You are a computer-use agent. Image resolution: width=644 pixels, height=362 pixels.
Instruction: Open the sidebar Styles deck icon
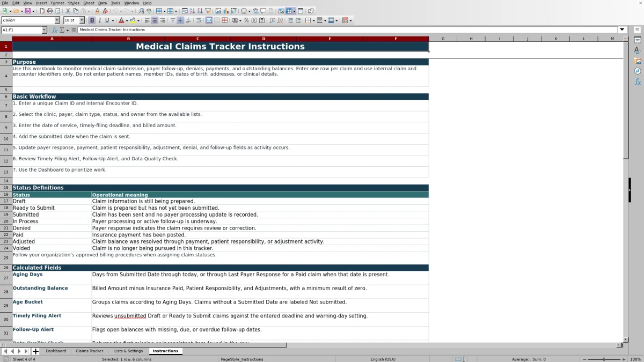point(638,50)
